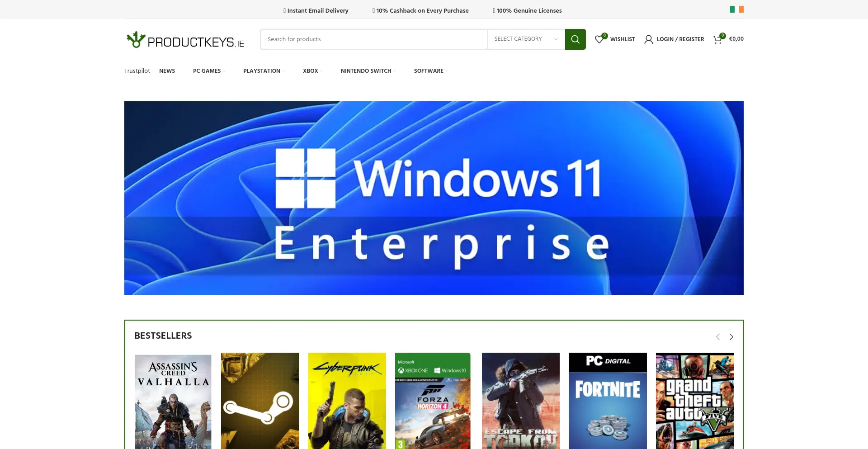Click Login / Register

click(x=680, y=39)
